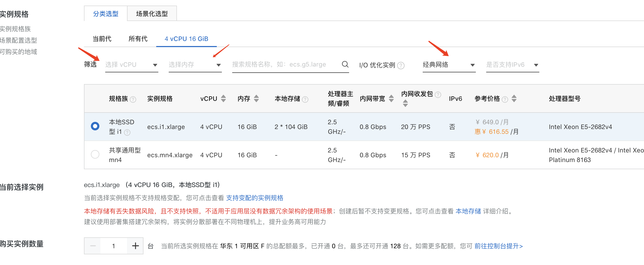This screenshot has height=265, width=644.
Task: Sort table by 内存 column arrows
Action: point(256,99)
